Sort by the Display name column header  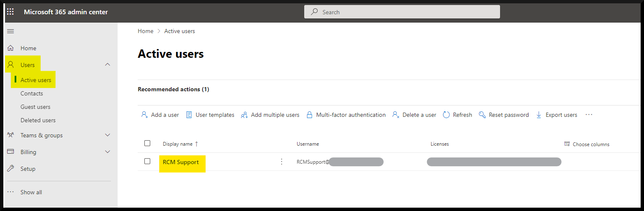[x=177, y=144]
